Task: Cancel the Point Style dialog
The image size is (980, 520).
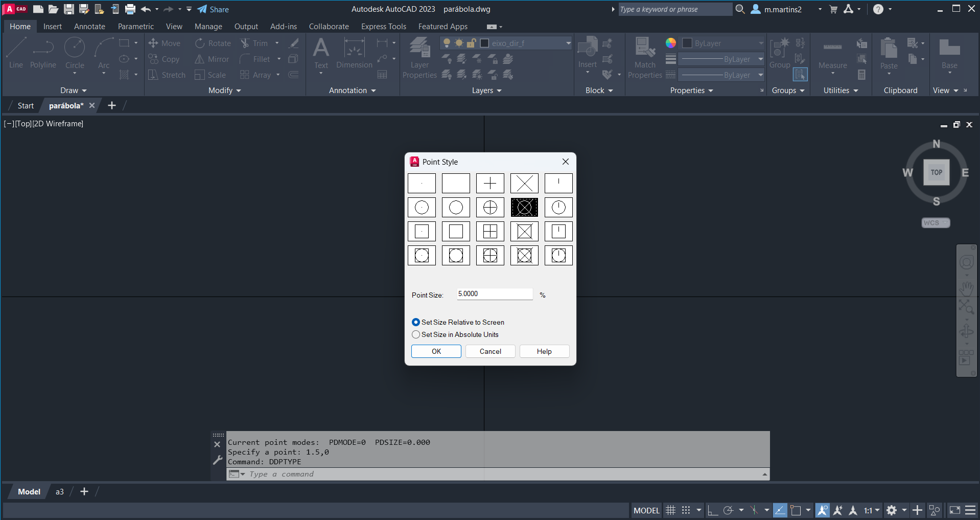Action: (491, 351)
